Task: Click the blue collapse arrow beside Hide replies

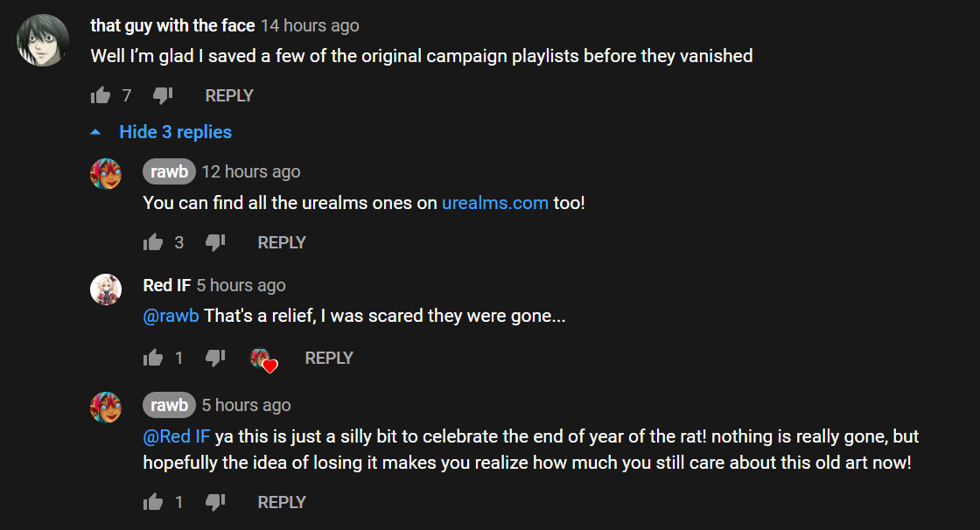Action: click(95, 132)
